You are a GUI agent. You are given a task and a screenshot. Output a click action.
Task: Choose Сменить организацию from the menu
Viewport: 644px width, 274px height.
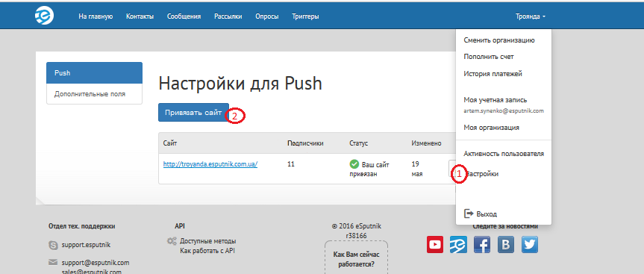499,40
